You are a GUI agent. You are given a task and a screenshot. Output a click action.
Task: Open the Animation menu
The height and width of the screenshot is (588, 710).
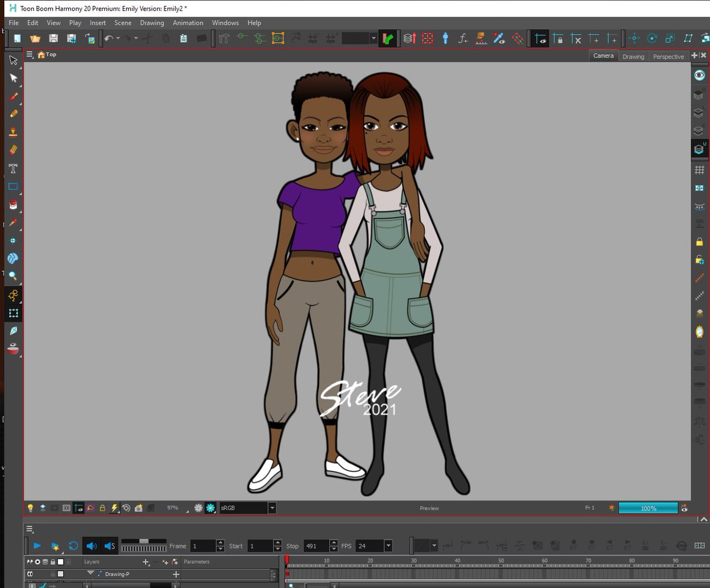188,22
